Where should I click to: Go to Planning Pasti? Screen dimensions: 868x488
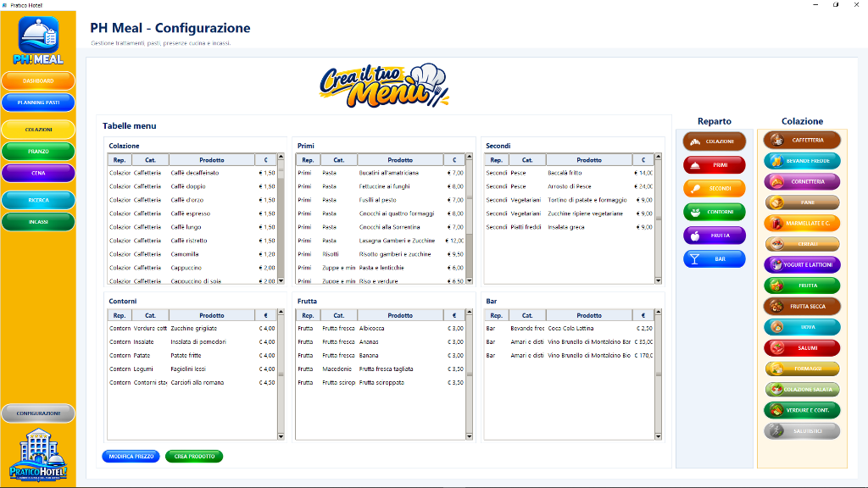(38, 103)
